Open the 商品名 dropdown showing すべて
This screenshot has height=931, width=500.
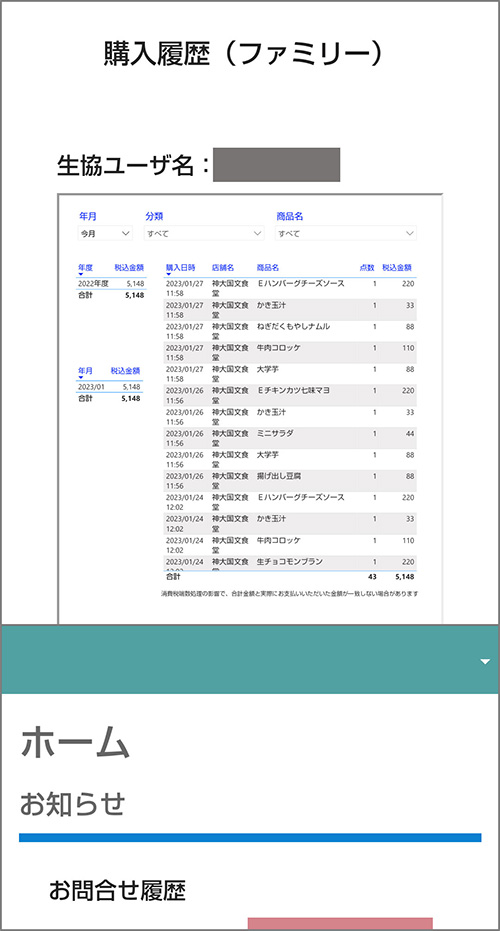pos(346,233)
